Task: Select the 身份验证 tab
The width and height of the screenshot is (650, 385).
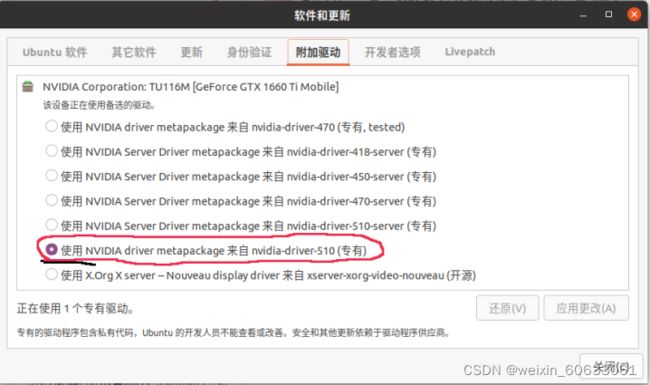Action: 249,52
